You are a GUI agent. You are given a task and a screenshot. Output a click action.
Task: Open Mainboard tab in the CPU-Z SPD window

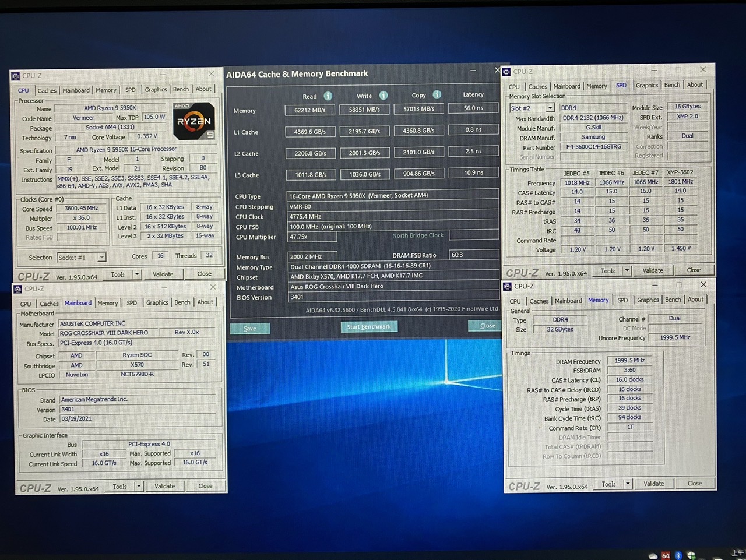[x=566, y=86]
